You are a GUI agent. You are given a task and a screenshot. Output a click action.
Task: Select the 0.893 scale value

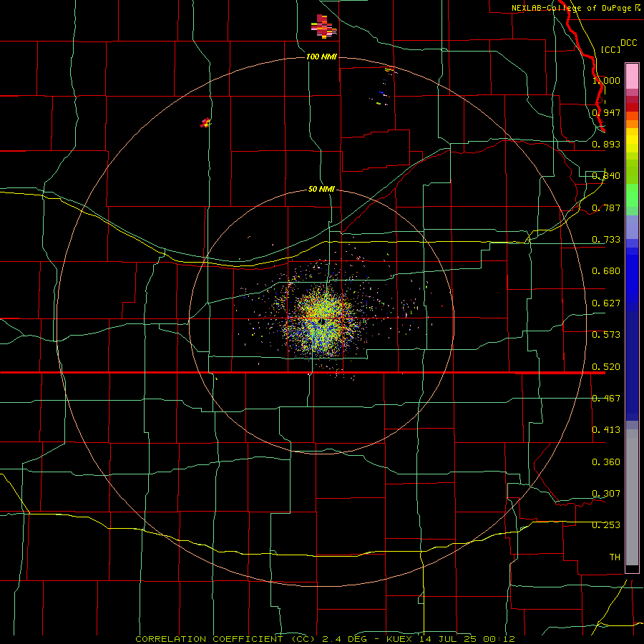coord(606,144)
